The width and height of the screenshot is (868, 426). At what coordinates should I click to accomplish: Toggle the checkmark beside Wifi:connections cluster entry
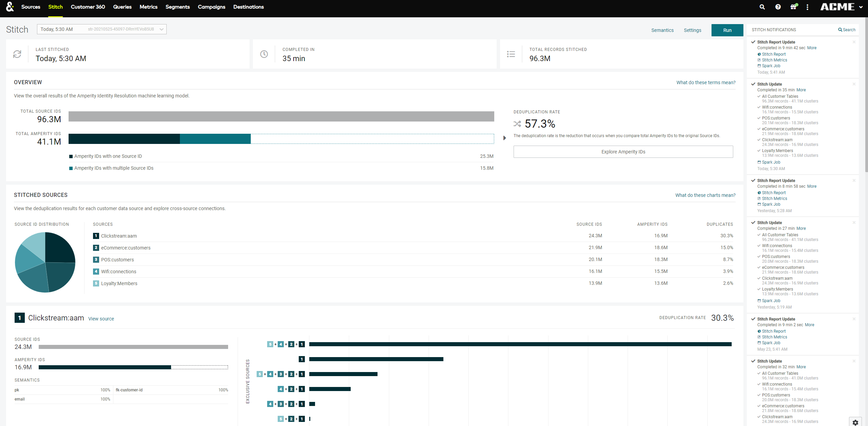[759, 107]
